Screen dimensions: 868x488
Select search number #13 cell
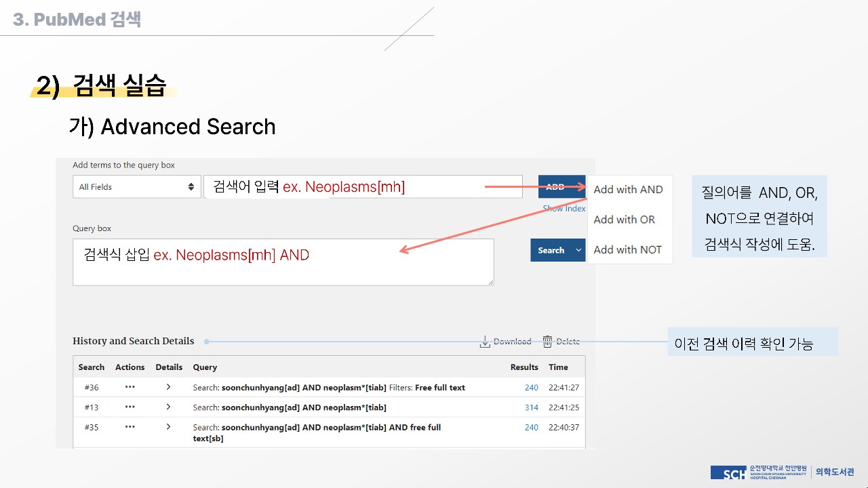coord(92,407)
